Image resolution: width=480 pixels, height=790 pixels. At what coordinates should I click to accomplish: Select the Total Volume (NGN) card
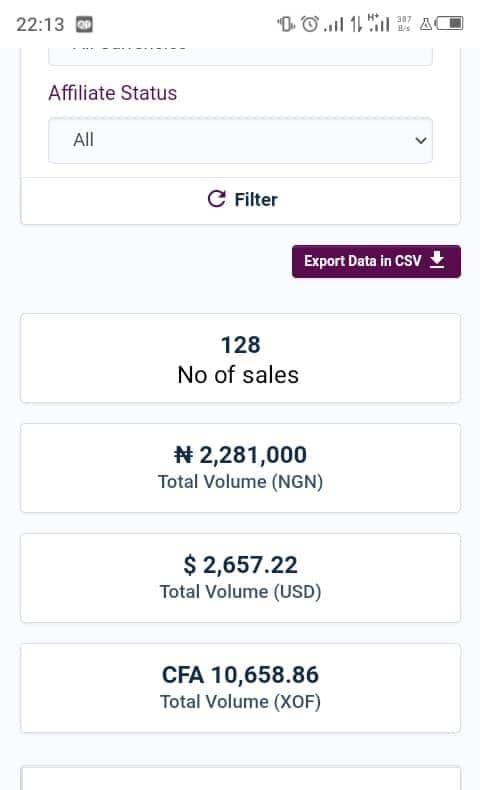click(240, 468)
